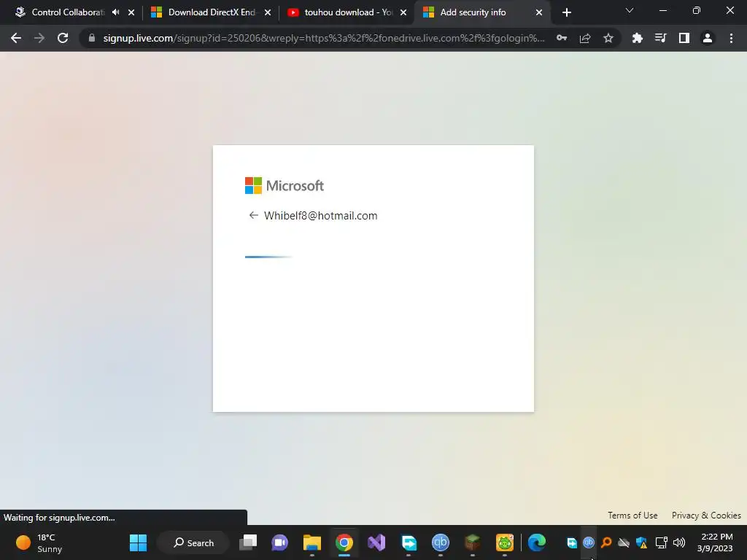
Task: Close the Download DirectX tab
Action: coord(268,12)
